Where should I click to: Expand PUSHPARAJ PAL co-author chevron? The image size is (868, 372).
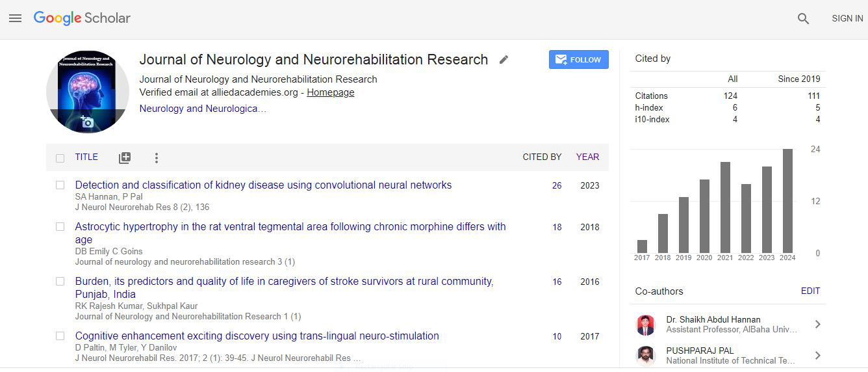pyautogui.click(x=817, y=355)
